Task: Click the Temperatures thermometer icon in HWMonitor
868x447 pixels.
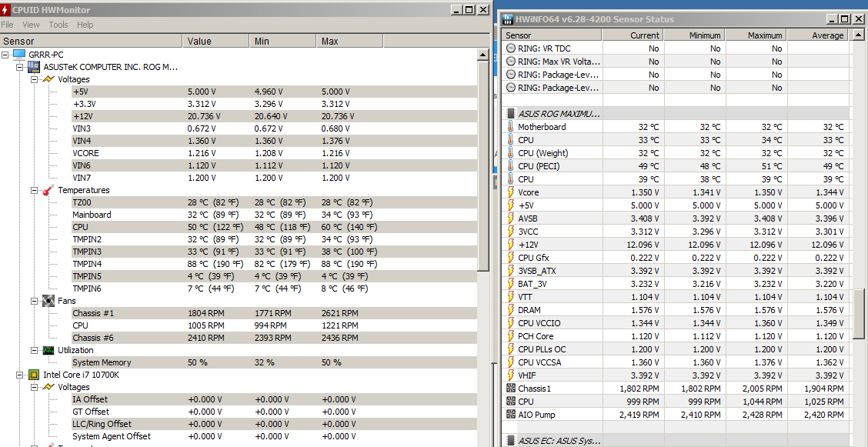Action: (48, 190)
